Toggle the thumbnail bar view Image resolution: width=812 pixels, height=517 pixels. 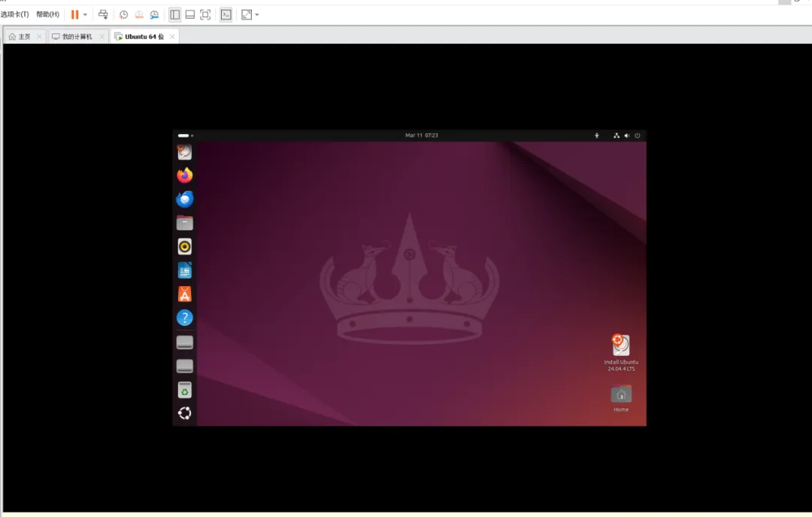190,14
